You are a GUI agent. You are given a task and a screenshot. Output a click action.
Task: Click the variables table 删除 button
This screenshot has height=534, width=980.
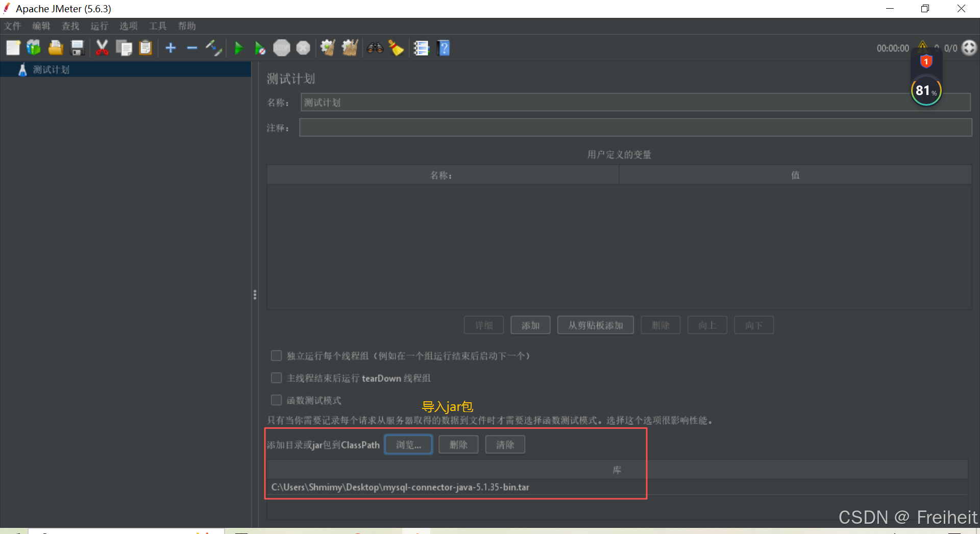660,325
